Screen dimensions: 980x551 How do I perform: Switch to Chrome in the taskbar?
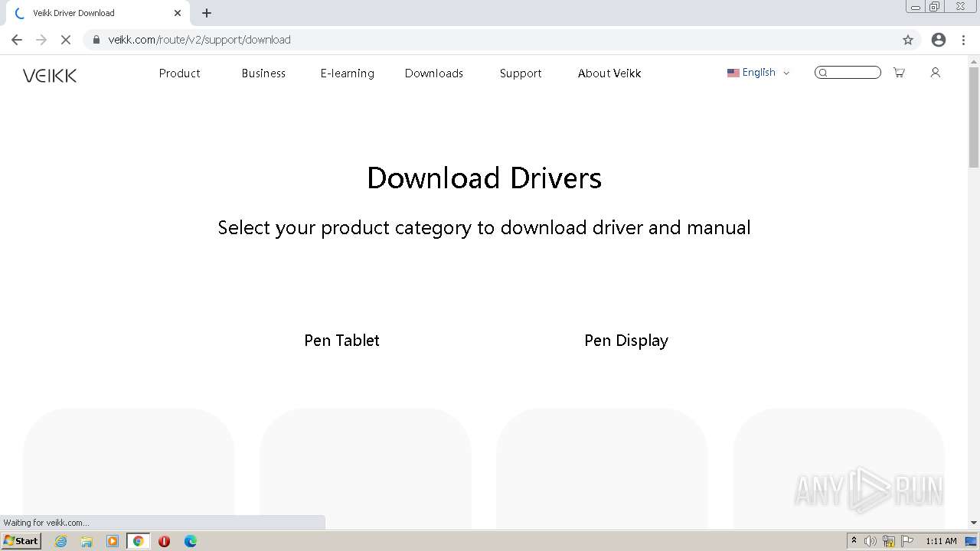pos(139,541)
